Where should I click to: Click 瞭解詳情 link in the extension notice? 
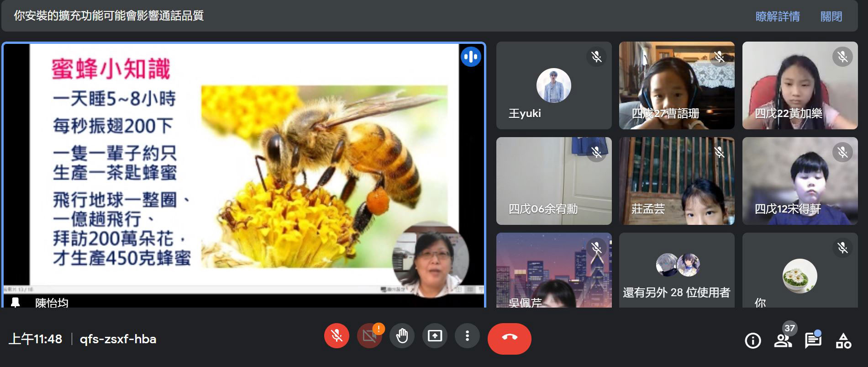(x=778, y=17)
